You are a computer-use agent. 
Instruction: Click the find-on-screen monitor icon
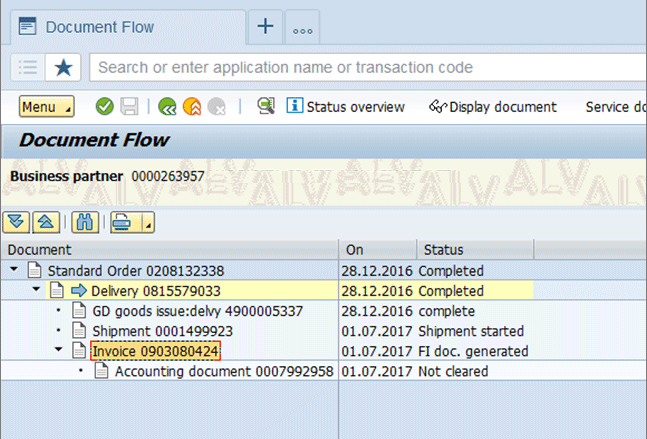266,106
